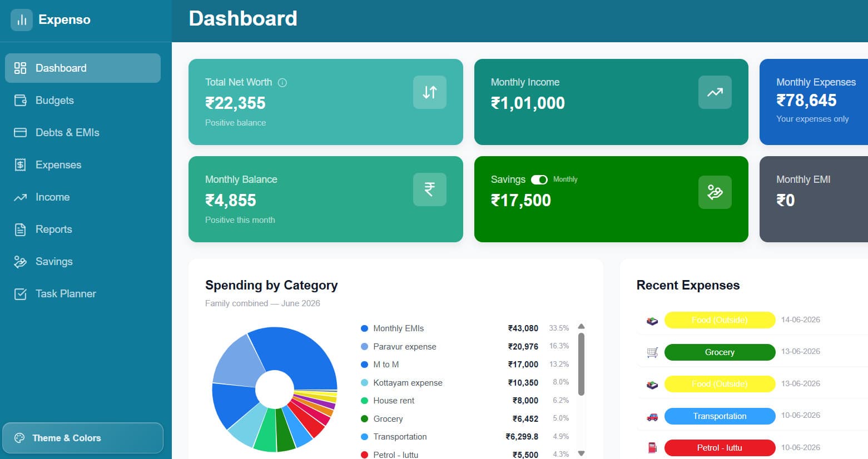
Task: Click the Food (Outside) tag dated 13-06-2026
Action: coord(720,384)
